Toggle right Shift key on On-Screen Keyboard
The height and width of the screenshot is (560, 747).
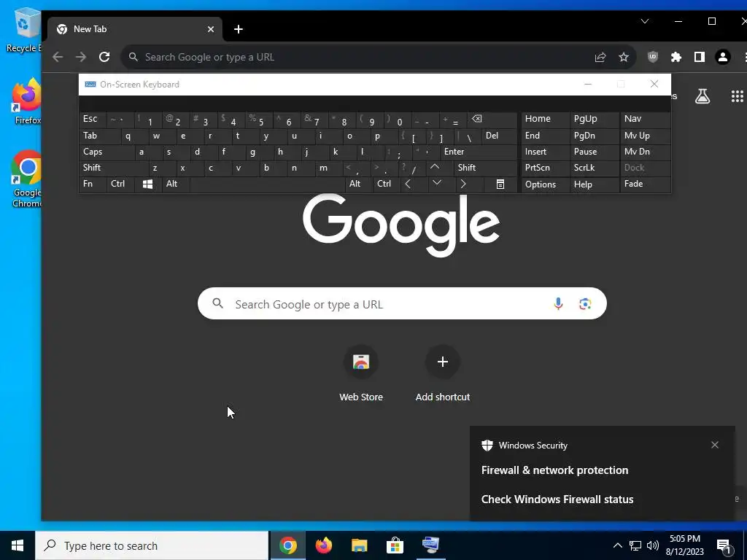point(485,168)
